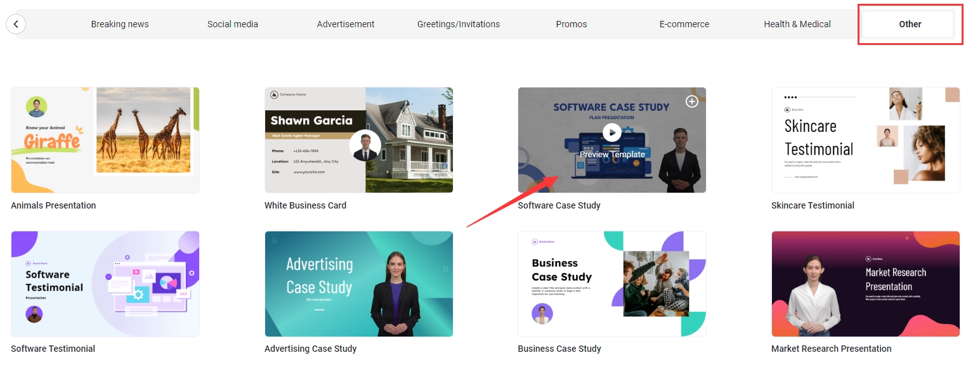Click the Preview Template text label
Screen dimensions: 980x367
(x=612, y=154)
